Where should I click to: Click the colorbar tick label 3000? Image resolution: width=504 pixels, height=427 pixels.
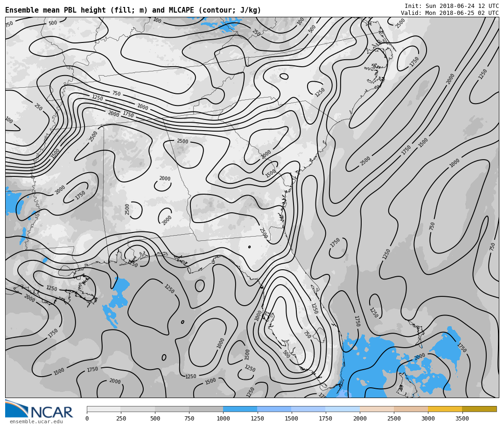pos(428,418)
